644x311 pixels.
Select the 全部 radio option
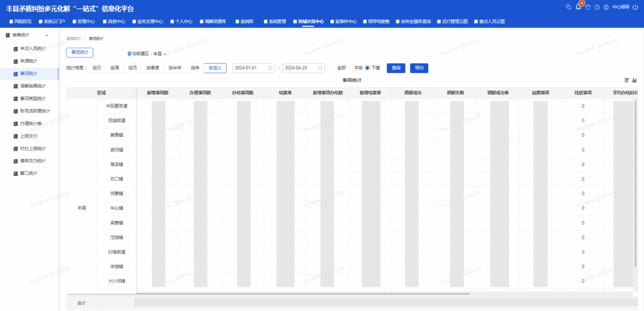pos(334,68)
